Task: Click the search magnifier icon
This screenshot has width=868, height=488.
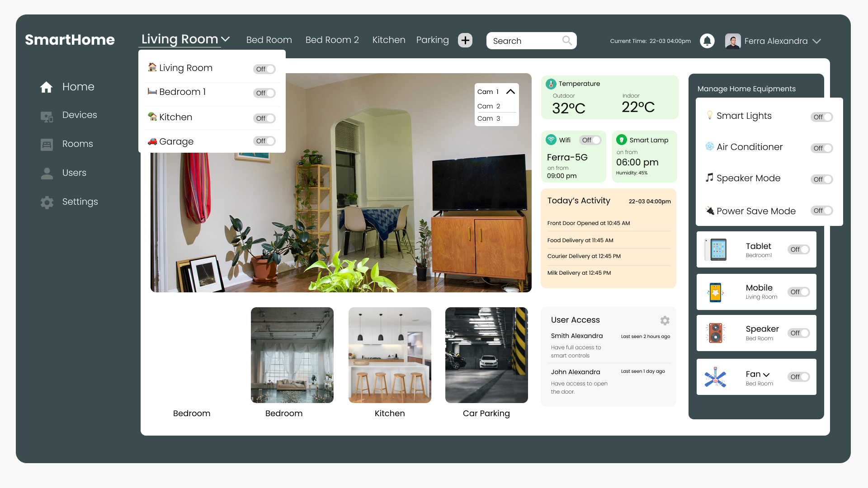Action: click(x=567, y=41)
